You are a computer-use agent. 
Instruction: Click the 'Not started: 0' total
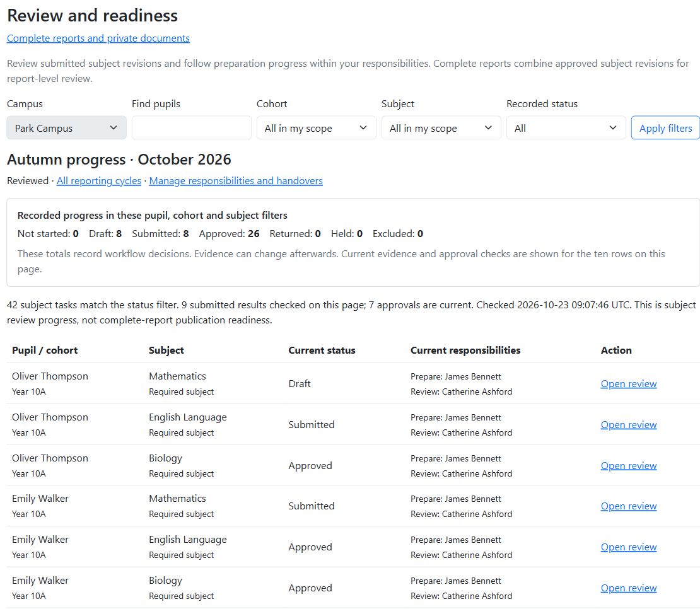48,234
